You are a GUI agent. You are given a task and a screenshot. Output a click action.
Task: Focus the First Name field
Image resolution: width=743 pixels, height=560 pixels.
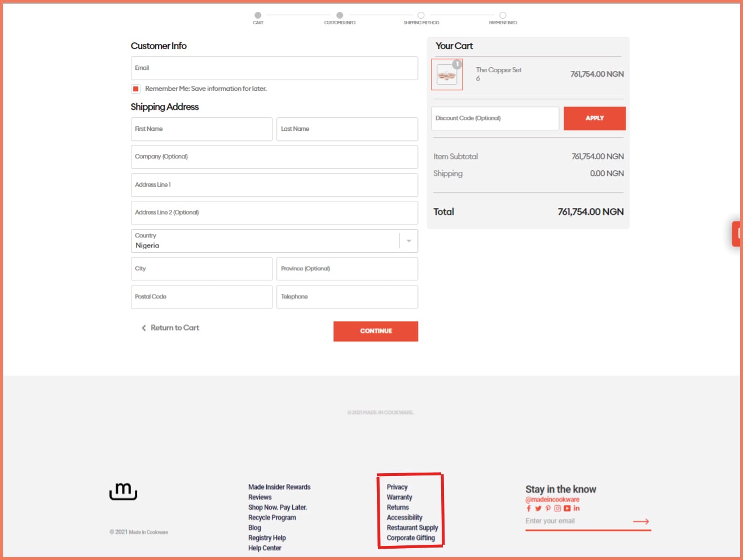(x=201, y=129)
